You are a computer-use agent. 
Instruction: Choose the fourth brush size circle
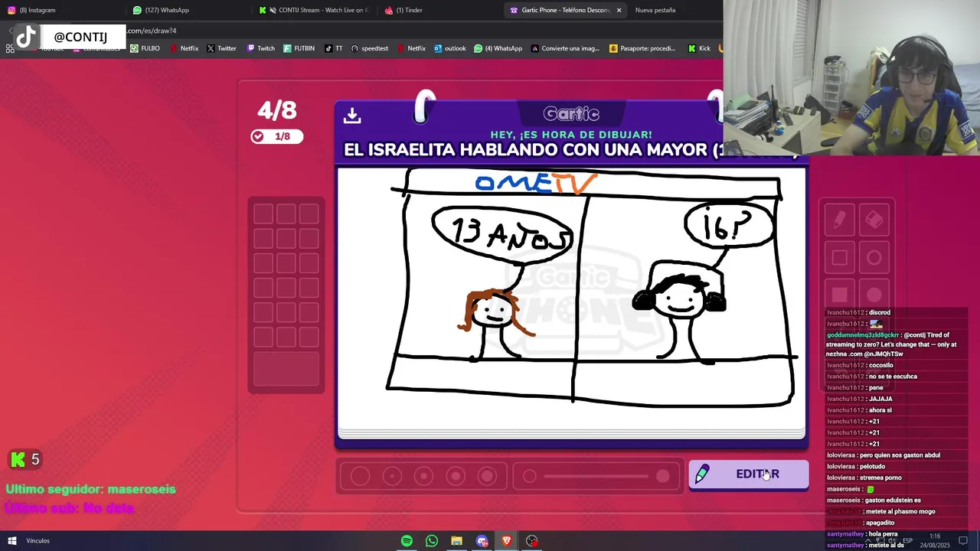pyautogui.click(x=456, y=477)
